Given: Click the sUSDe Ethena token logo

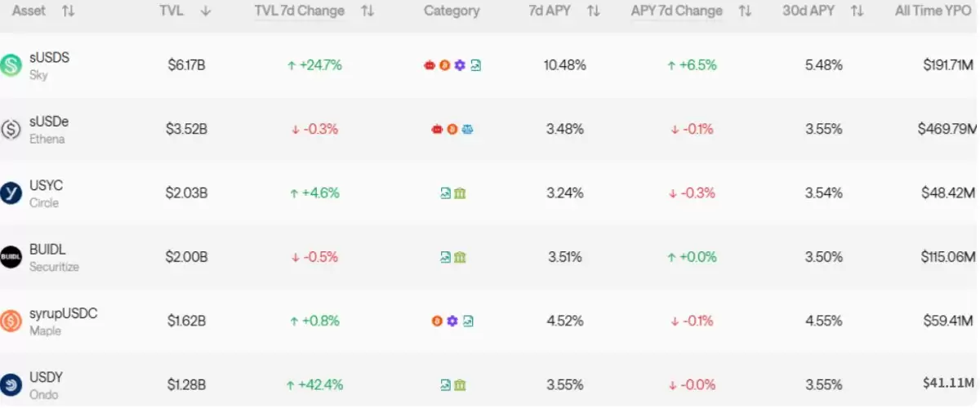Looking at the screenshot, I should pyautogui.click(x=11, y=129).
